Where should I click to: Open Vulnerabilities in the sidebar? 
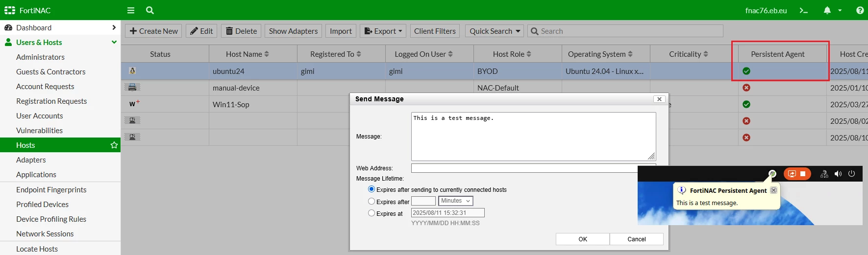(x=39, y=131)
